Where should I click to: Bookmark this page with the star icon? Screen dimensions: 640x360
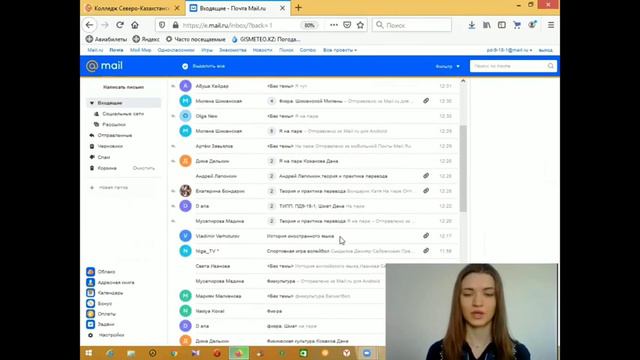[360, 25]
